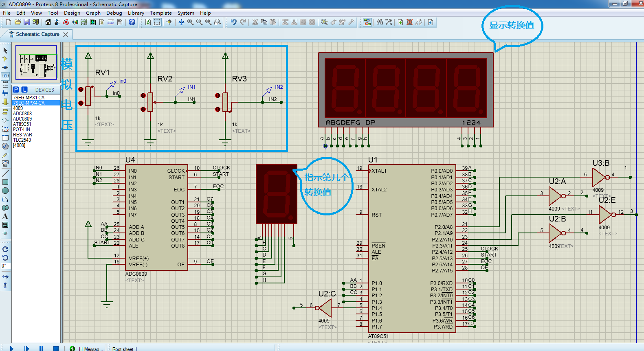Click the New Project toolbar icon
This screenshot has height=351, width=644.
coord(9,22)
